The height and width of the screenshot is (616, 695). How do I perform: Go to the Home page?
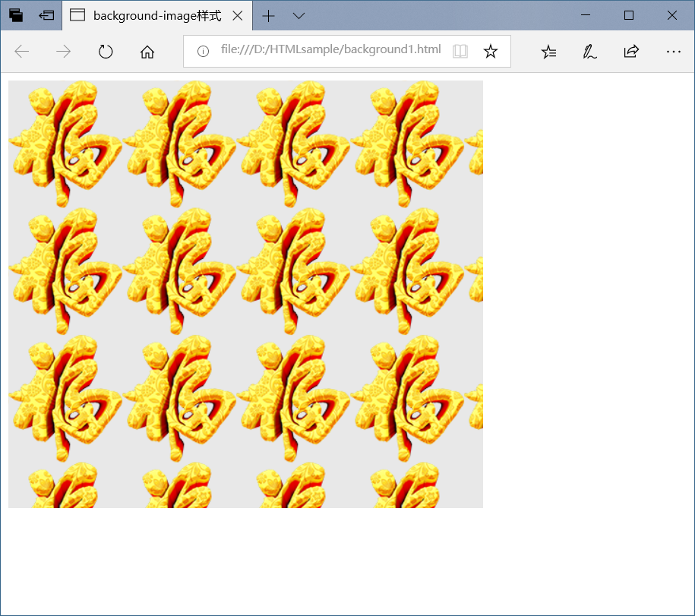147,52
